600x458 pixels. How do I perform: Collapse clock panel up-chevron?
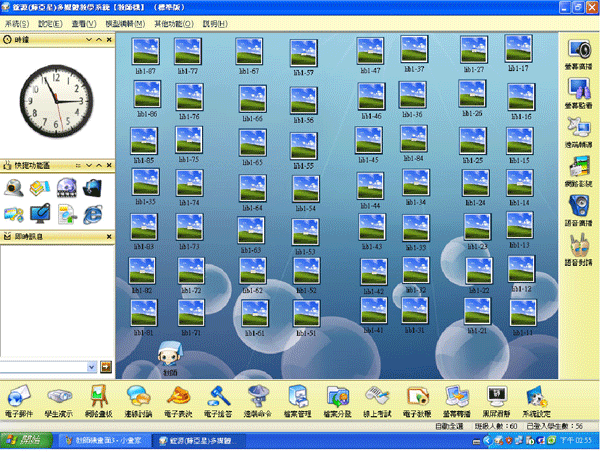click(99, 39)
